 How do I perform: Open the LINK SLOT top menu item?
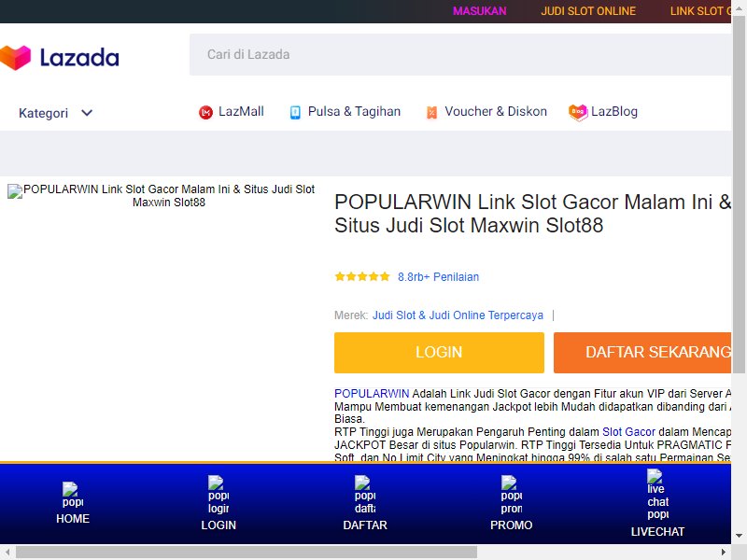click(700, 11)
